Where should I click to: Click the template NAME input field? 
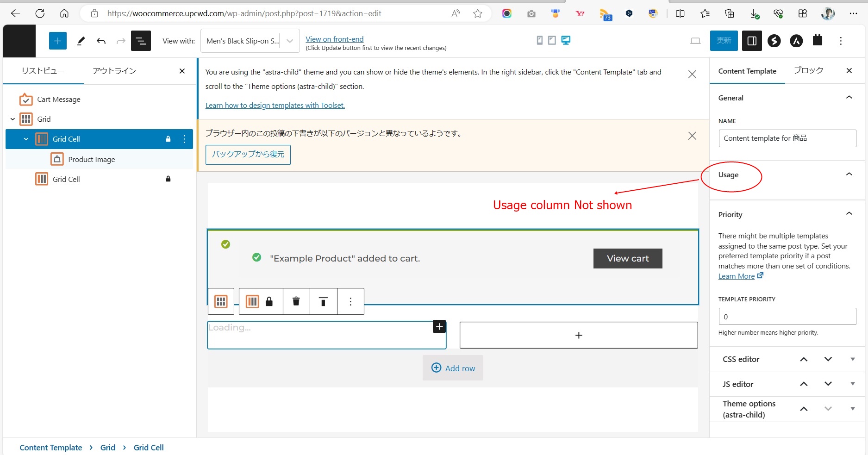[787, 138]
